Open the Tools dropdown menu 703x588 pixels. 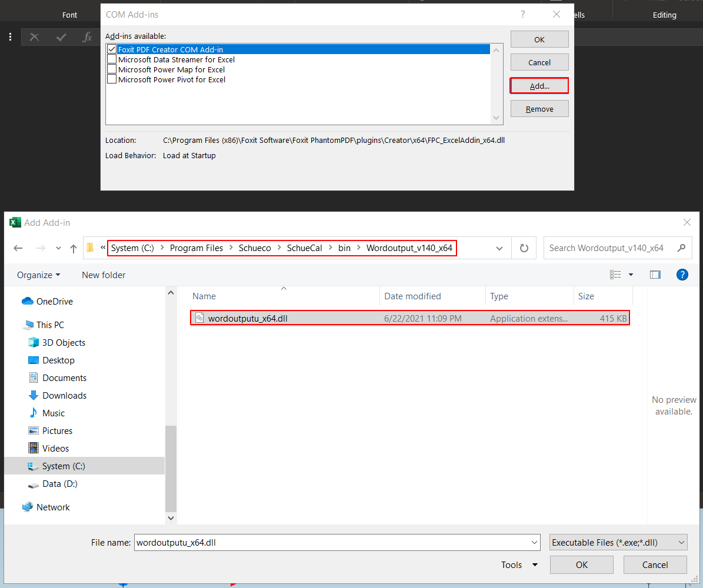tap(519, 564)
